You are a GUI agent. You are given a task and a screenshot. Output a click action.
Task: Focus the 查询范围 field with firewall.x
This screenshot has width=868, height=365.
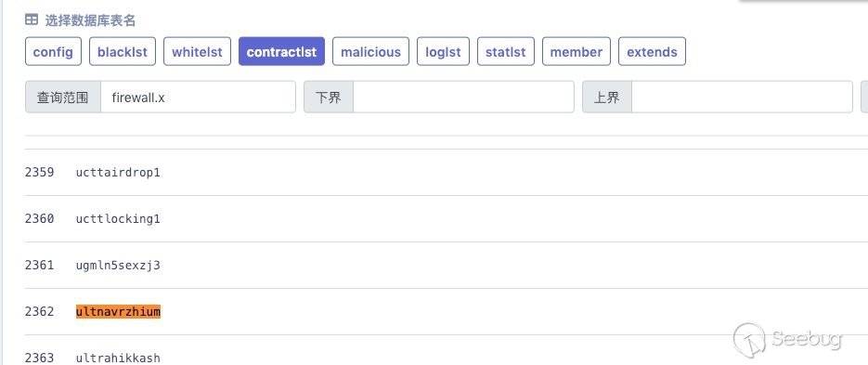pyautogui.click(x=198, y=98)
